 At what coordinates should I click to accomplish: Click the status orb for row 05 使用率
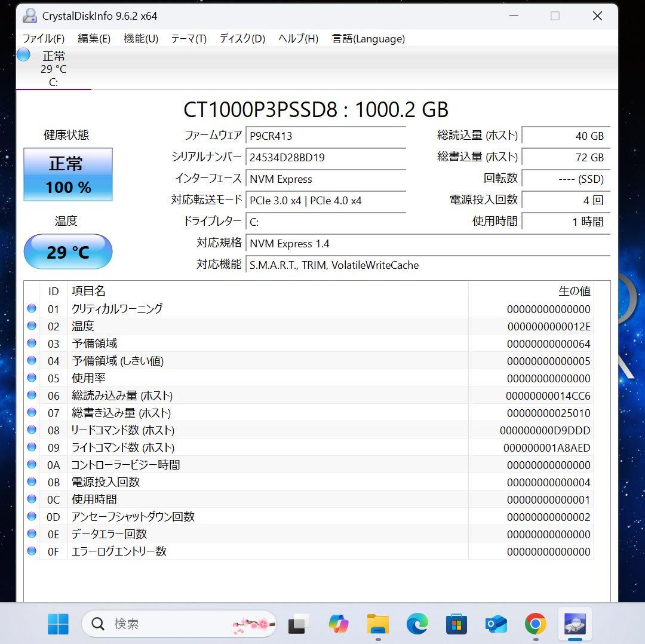(32, 378)
